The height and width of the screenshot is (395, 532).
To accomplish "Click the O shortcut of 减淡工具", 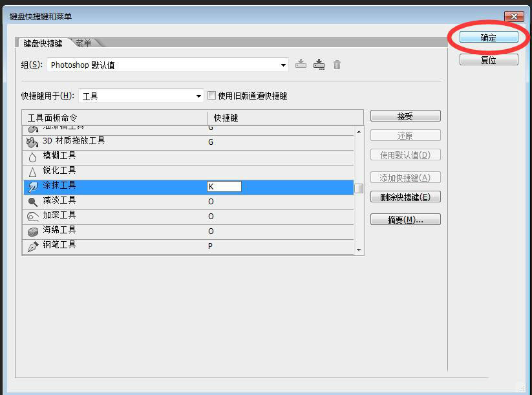I will (211, 202).
